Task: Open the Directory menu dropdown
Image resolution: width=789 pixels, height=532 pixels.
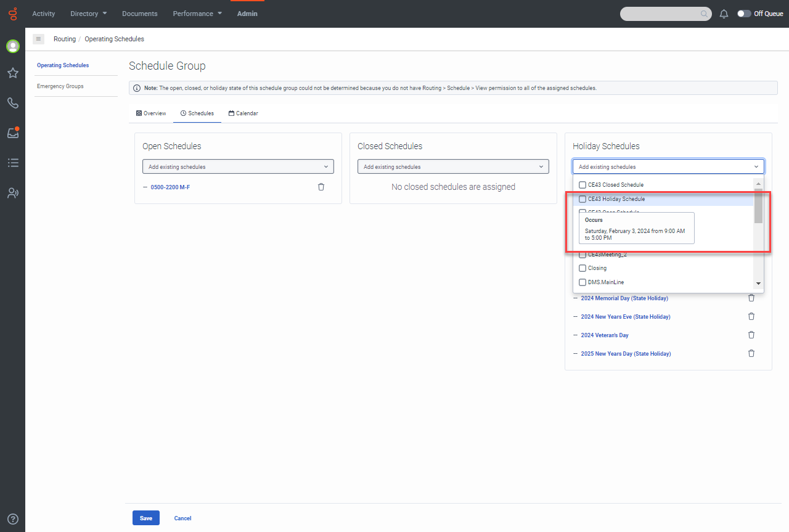Action: point(89,14)
